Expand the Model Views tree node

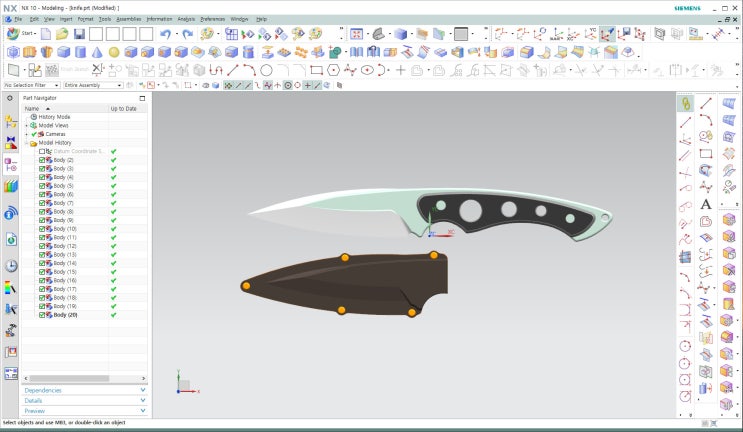26,125
